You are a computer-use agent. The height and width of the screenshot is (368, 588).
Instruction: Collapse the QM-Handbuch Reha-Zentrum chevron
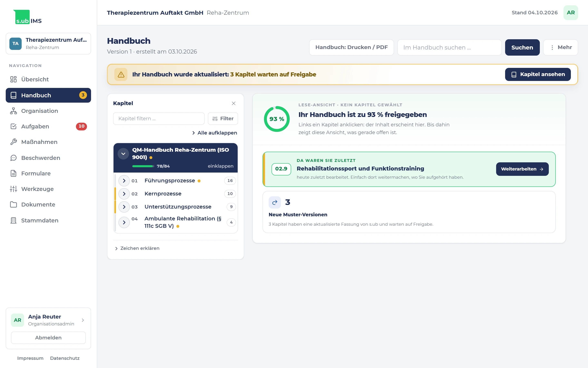pos(123,154)
